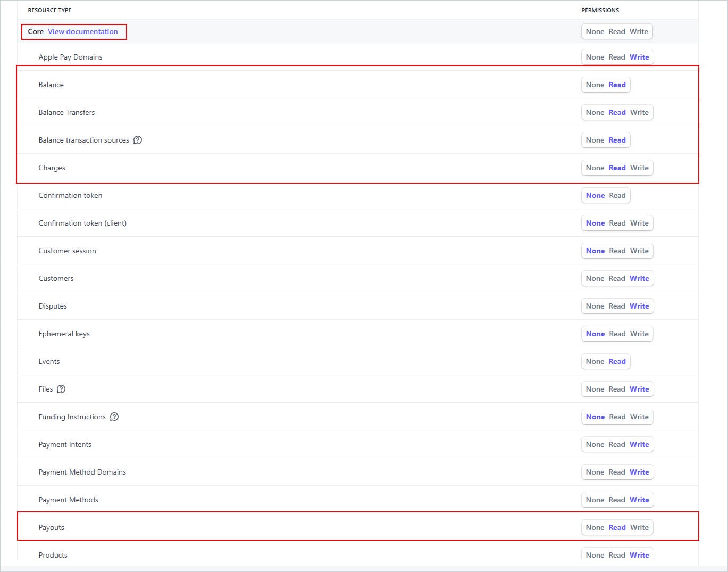Set Customer session permission to Read

[617, 251]
